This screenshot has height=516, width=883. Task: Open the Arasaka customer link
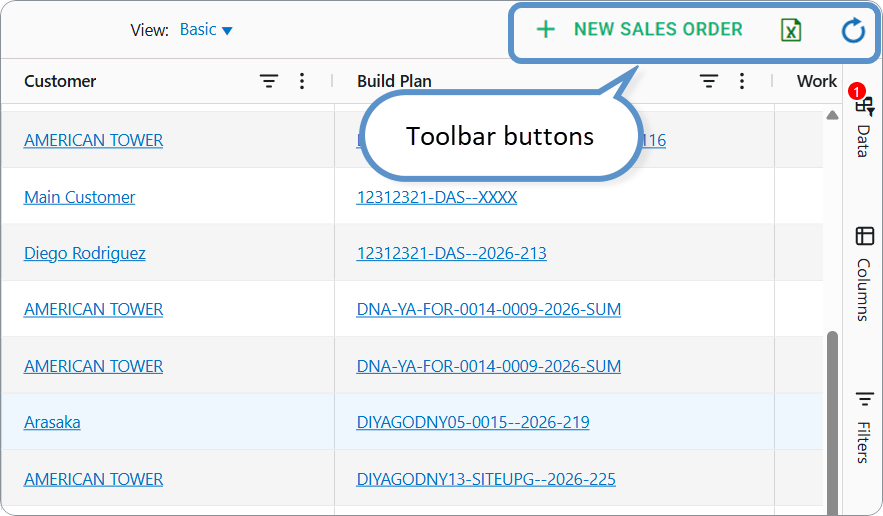52,422
